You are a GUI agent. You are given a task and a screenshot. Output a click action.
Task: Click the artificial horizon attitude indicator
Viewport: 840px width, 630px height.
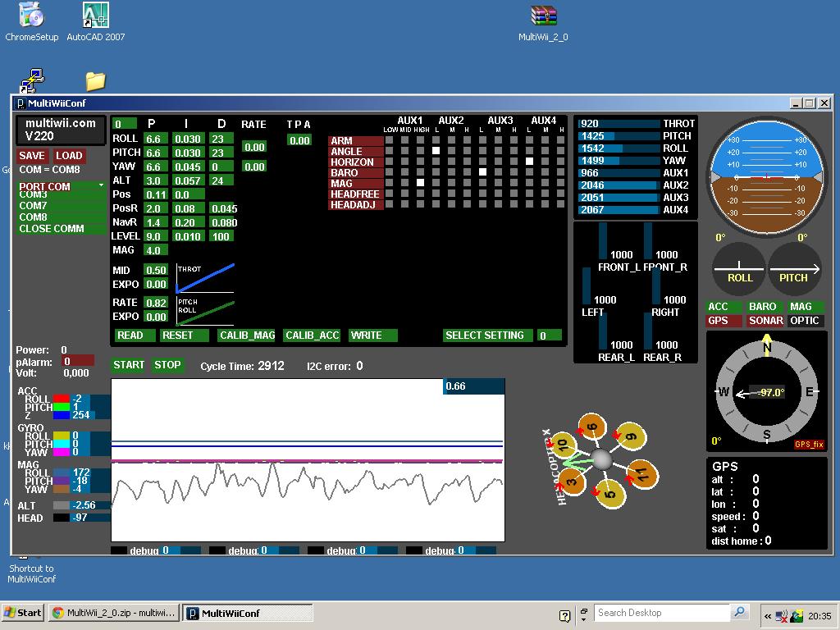click(x=766, y=176)
